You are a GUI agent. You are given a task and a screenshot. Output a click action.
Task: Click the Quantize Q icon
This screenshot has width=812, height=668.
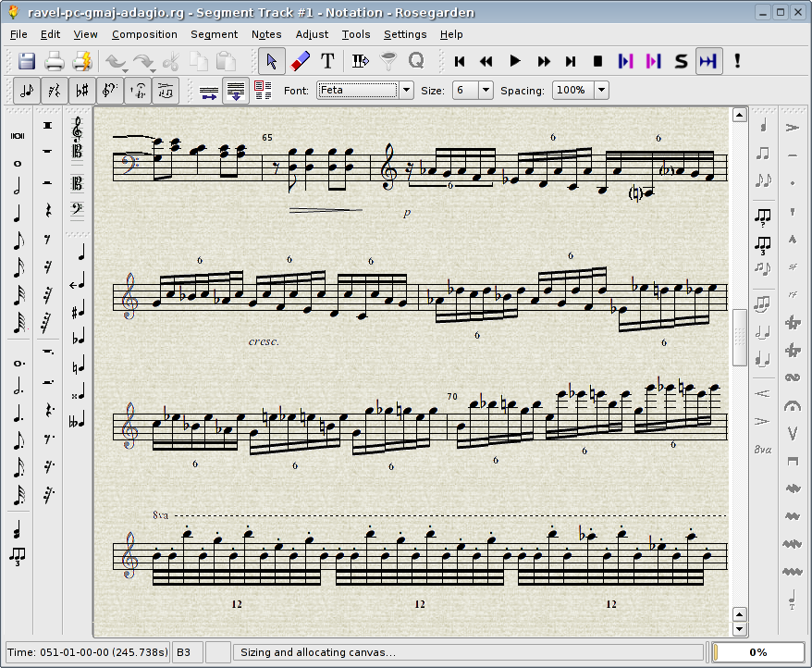point(416,61)
